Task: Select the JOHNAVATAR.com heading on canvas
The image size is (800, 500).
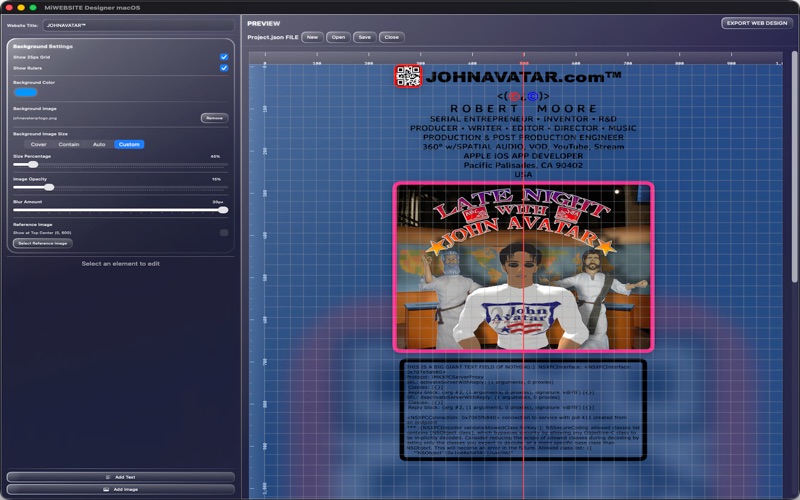Action: coord(523,77)
